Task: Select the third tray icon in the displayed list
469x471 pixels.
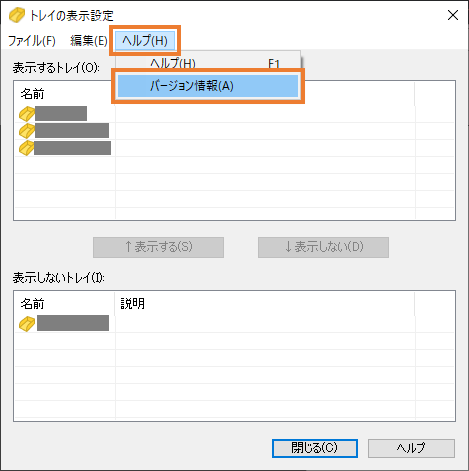Action: click(27, 148)
